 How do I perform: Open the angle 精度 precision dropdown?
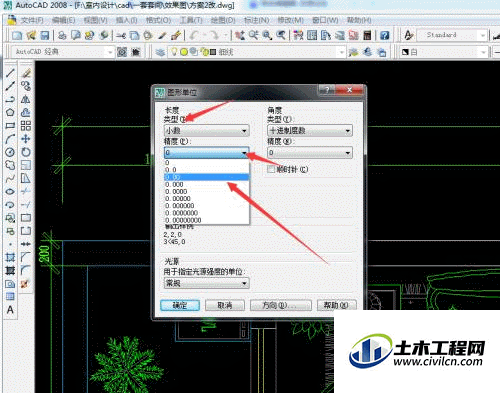pyautogui.click(x=310, y=153)
